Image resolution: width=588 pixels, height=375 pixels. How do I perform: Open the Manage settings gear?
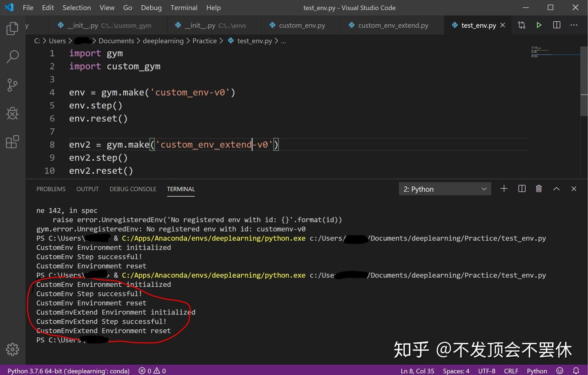pyautogui.click(x=12, y=349)
